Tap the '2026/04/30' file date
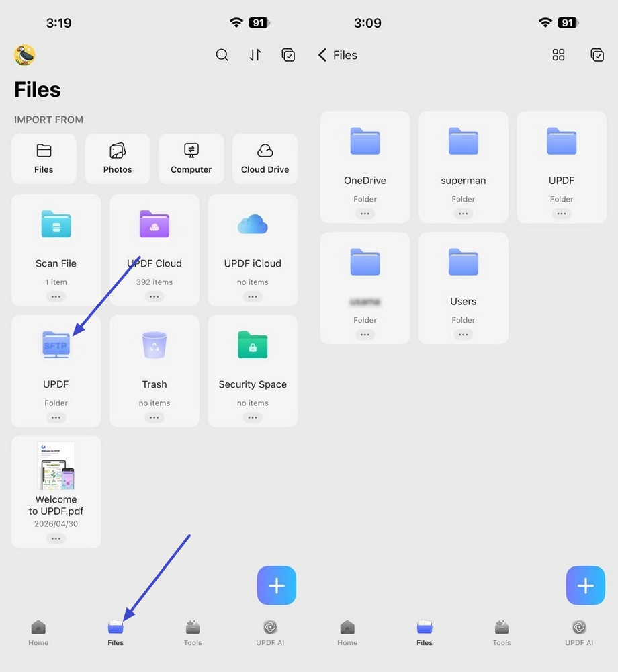618x672 pixels. tap(56, 523)
